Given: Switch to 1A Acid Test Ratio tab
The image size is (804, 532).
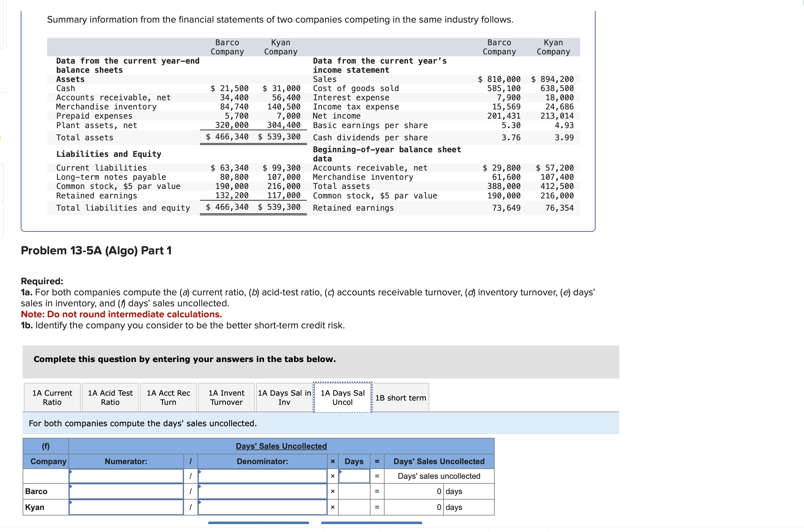Looking at the screenshot, I should click(110, 397).
